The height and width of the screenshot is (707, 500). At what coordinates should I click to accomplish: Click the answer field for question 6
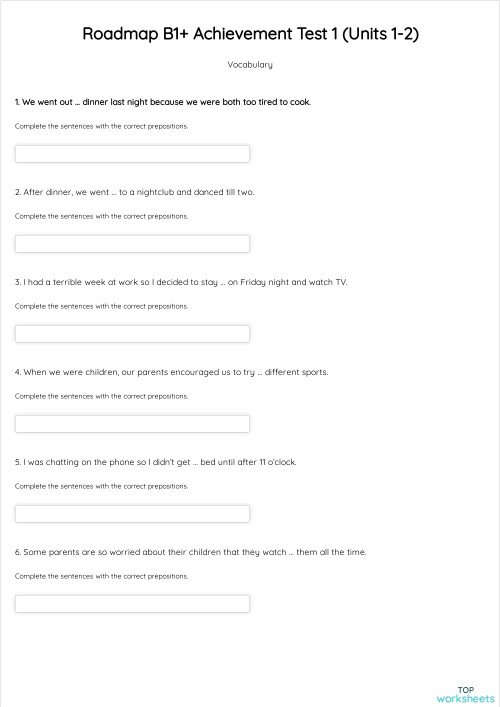(132, 604)
